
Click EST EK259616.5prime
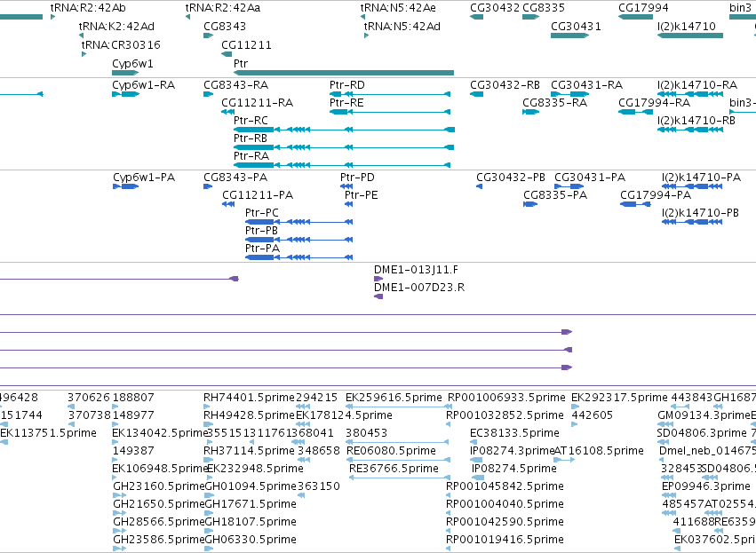(x=394, y=398)
